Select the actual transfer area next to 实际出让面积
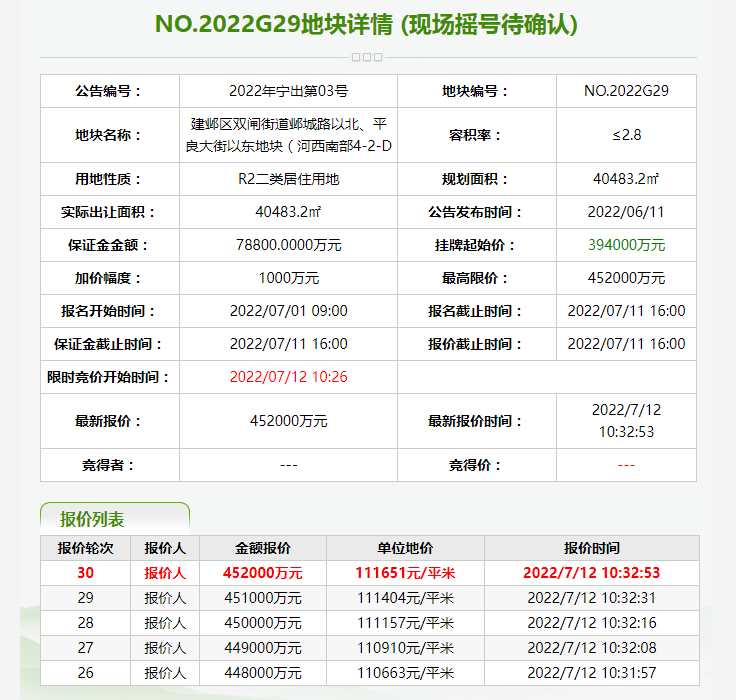736x700 pixels. point(289,212)
